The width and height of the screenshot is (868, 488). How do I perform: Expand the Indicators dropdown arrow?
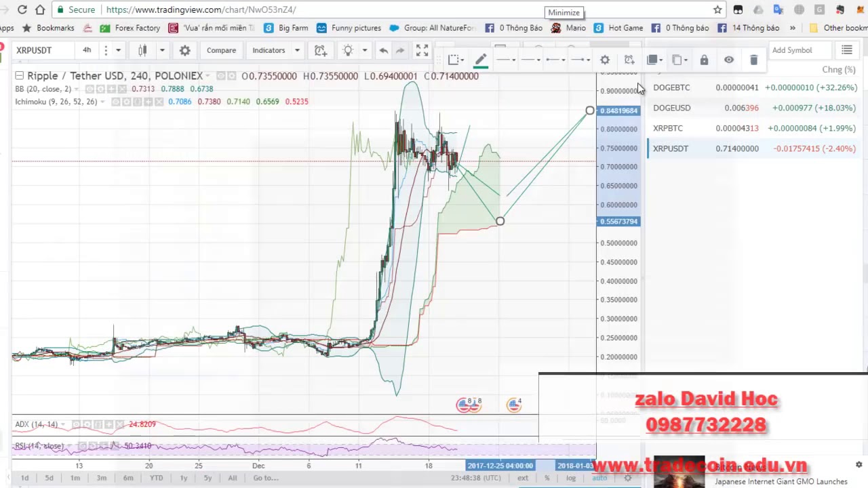297,50
